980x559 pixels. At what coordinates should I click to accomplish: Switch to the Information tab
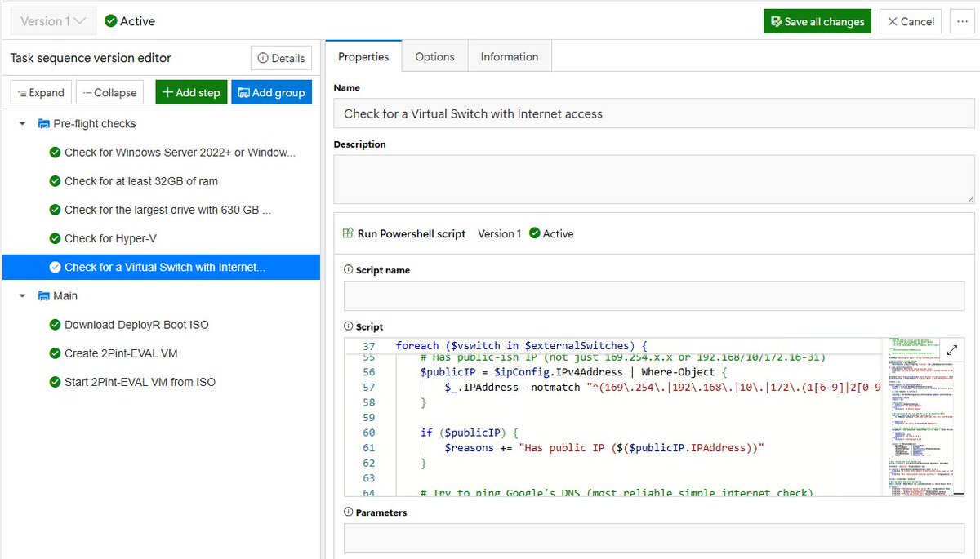point(510,56)
